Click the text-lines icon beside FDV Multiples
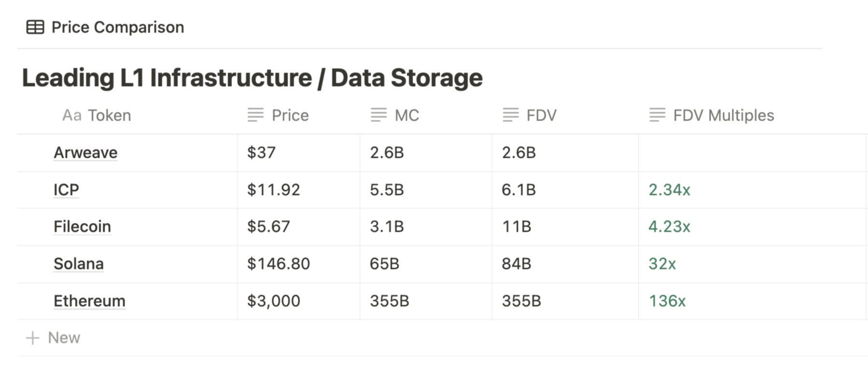Viewport: 868px width, 377px height. coord(657,115)
